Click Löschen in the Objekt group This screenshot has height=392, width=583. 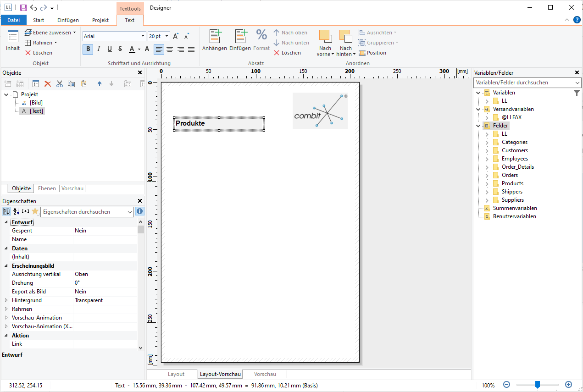pyautogui.click(x=39, y=53)
